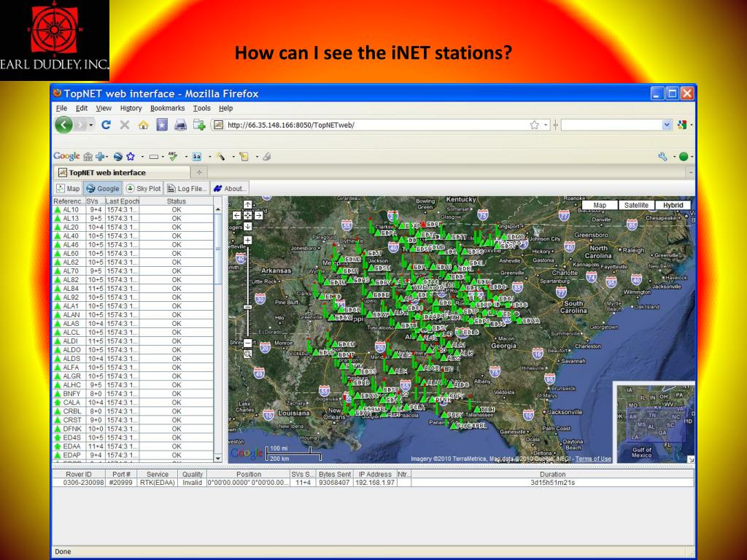The height and width of the screenshot is (560, 747).
Task: Open the Help menu
Action: [x=226, y=108]
